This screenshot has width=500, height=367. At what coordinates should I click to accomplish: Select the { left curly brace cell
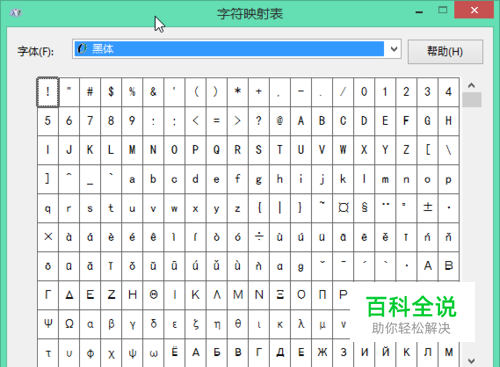(259, 208)
